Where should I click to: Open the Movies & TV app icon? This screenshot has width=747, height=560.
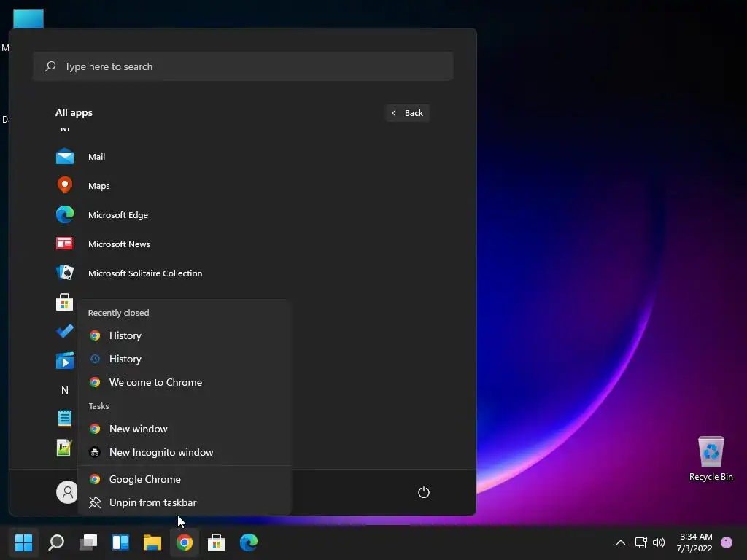[65, 360]
